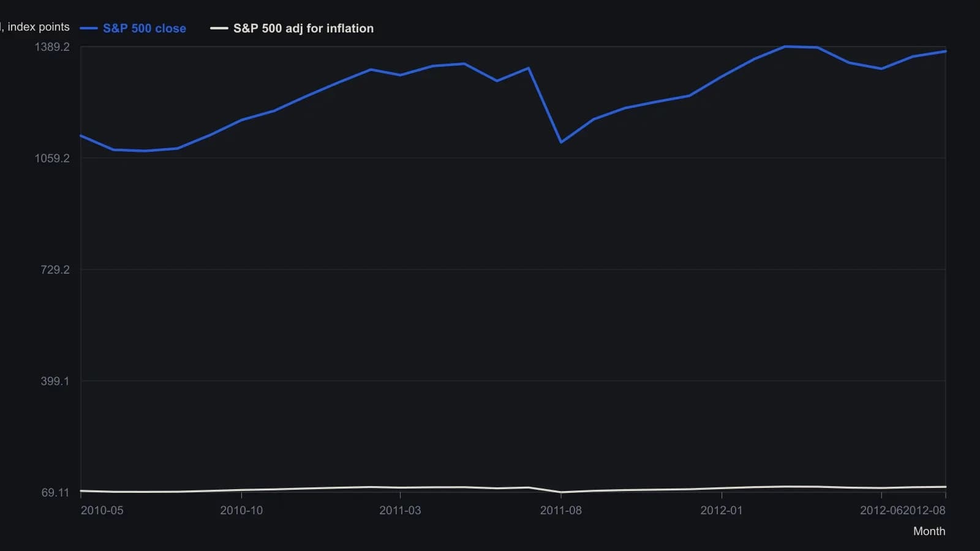Click the 69.11 y-axis label
This screenshot has height=551, width=980.
point(56,493)
